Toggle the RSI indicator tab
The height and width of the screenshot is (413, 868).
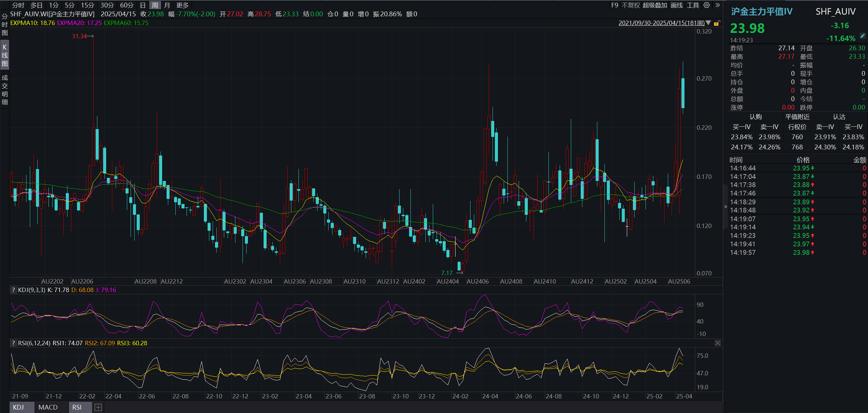coord(77,407)
